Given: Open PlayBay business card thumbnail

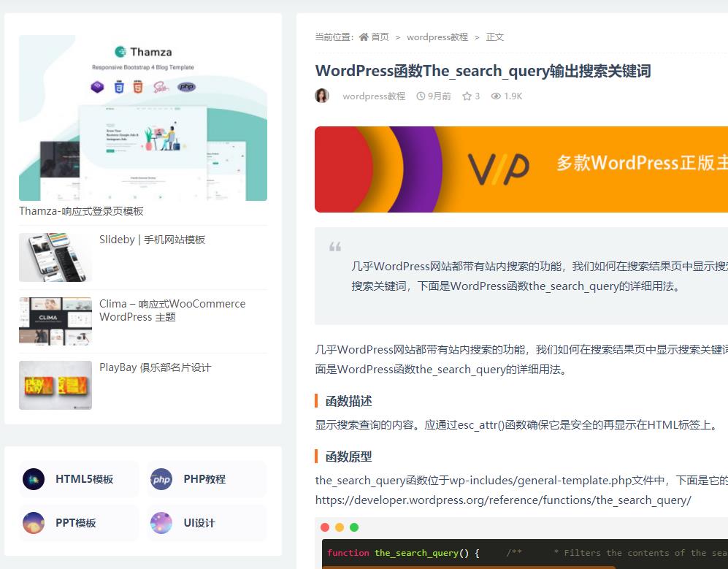Looking at the screenshot, I should pos(55,385).
